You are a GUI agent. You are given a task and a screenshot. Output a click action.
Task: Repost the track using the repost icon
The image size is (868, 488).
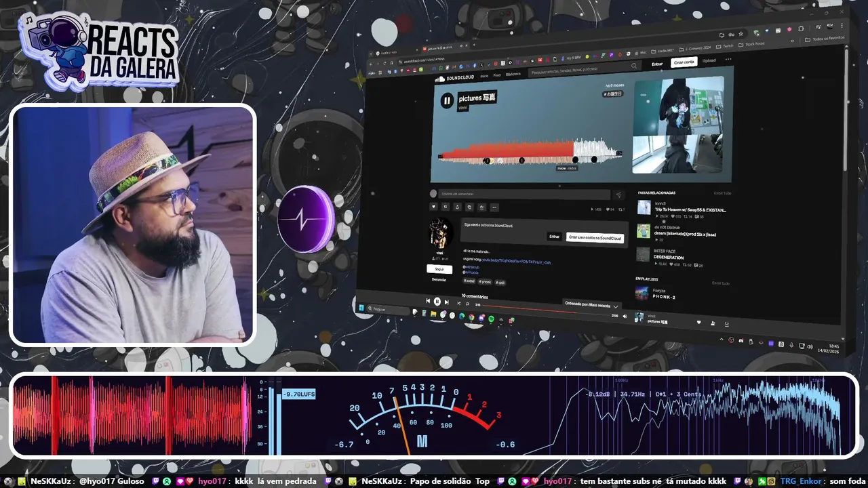446,207
